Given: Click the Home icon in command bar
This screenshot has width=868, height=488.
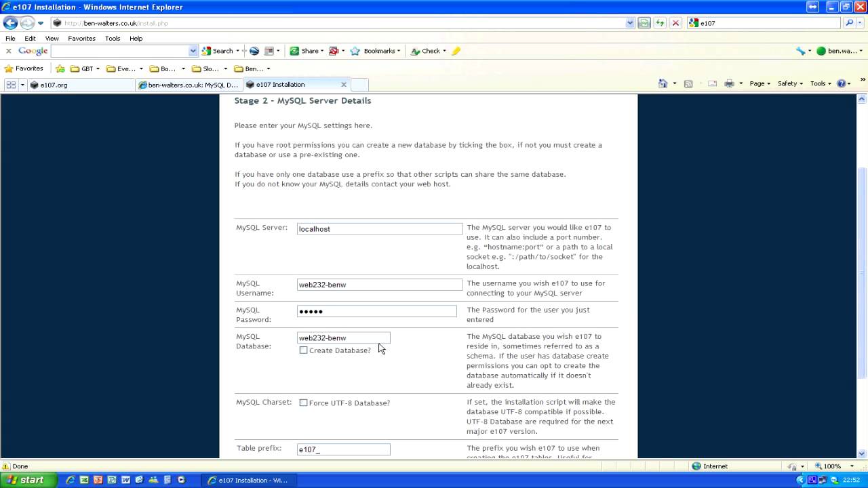Looking at the screenshot, I should pos(663,83).
